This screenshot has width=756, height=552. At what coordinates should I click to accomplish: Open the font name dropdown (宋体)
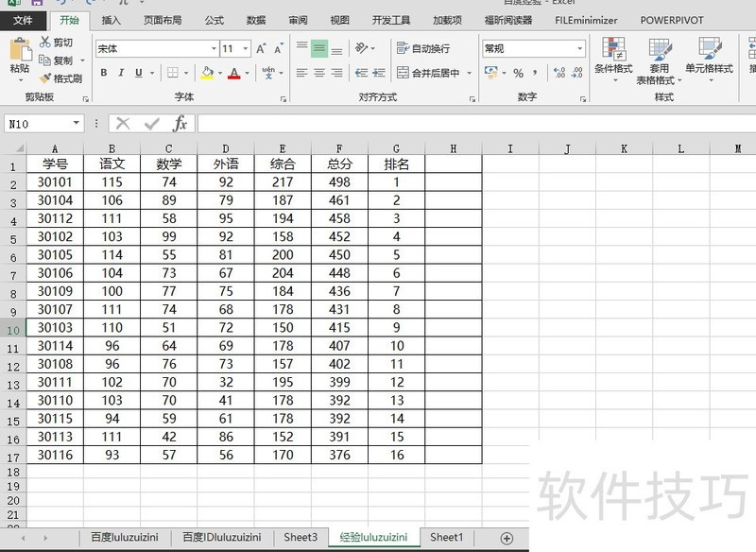point(214,49)
